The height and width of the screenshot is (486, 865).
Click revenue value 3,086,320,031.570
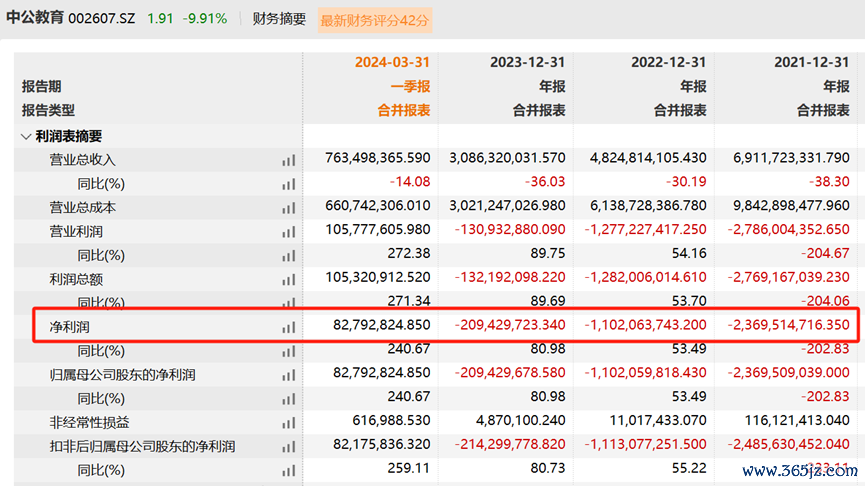(508, 158)
